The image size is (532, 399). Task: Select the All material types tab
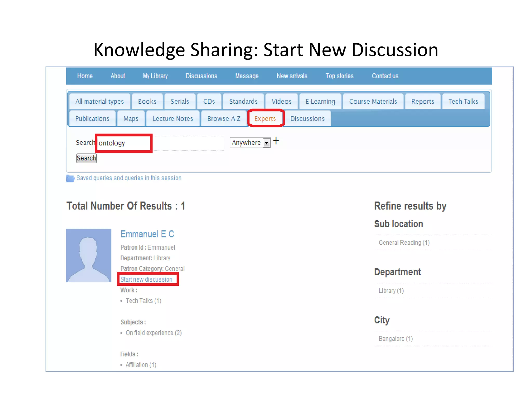[x=99, y=101]
